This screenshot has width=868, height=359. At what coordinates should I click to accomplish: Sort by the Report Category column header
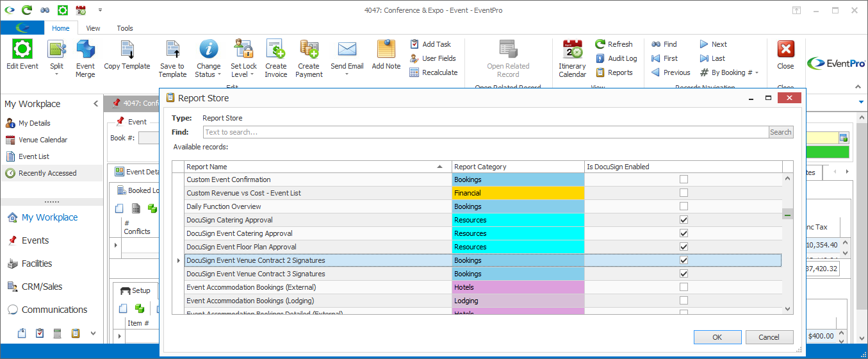[518, 167]
